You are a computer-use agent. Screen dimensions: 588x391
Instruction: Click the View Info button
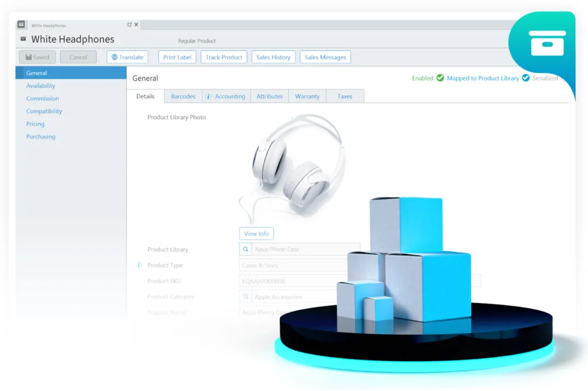click(257, 234)
